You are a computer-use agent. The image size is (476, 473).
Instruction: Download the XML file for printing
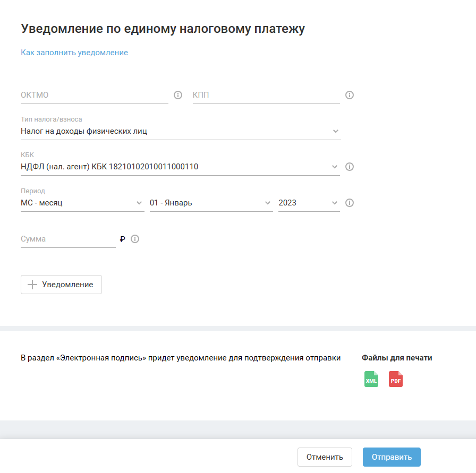click(x=371, y=380)
